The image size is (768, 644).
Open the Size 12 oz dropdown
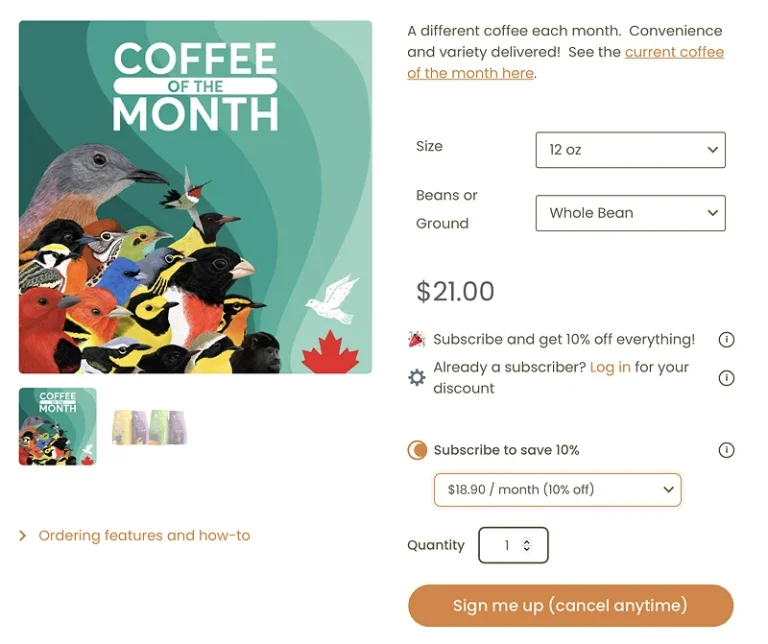coord(630,150)
